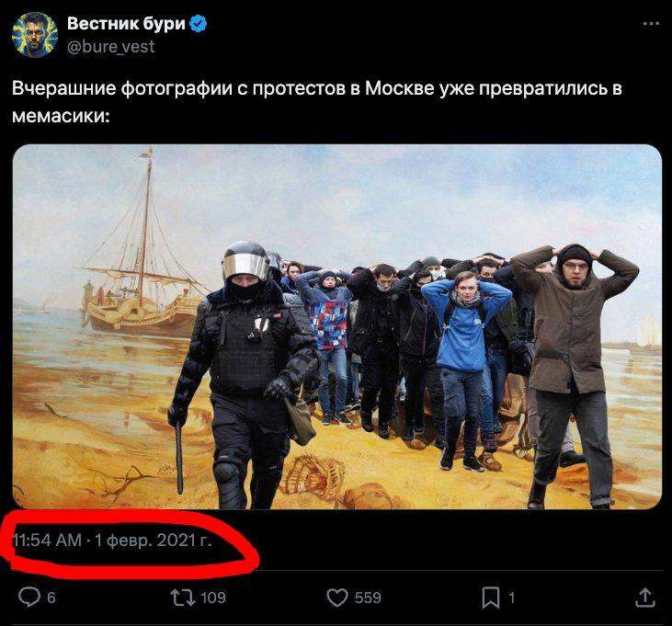Click the retweet arrows icon
The height and width of the screenshot is (626, 672).
[183, 598]
